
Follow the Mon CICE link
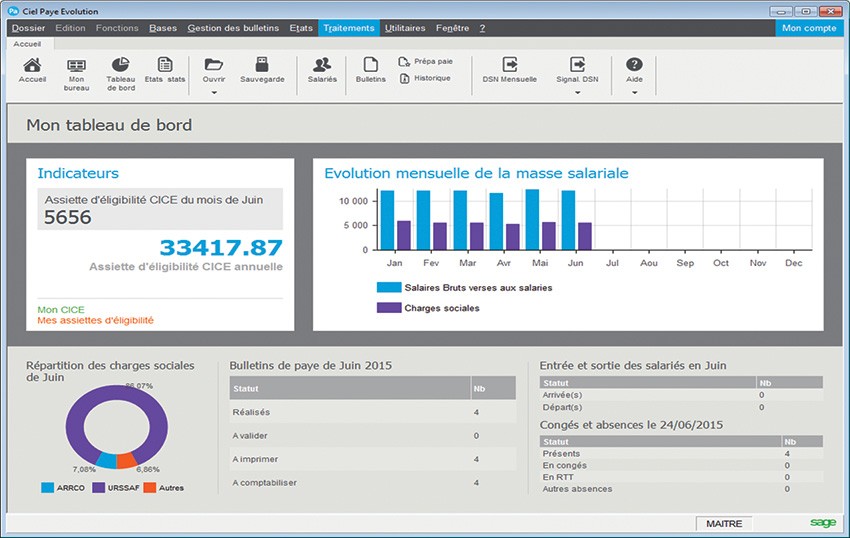pos(61,310)
